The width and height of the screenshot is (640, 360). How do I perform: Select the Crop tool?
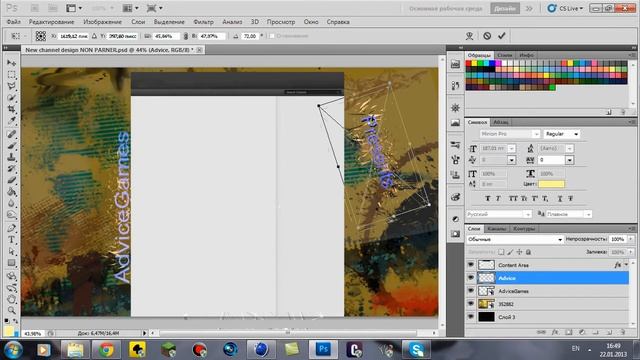point(11,109)
